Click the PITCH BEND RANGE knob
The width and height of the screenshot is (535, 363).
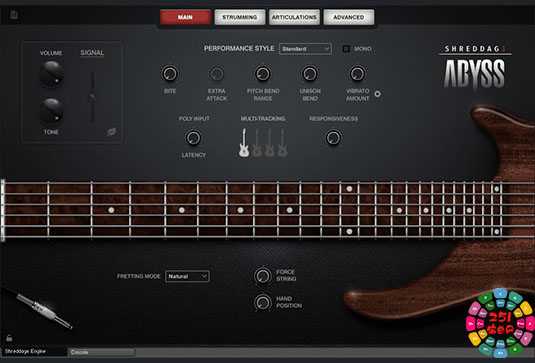pyautogui.click(x=263, y=74)
